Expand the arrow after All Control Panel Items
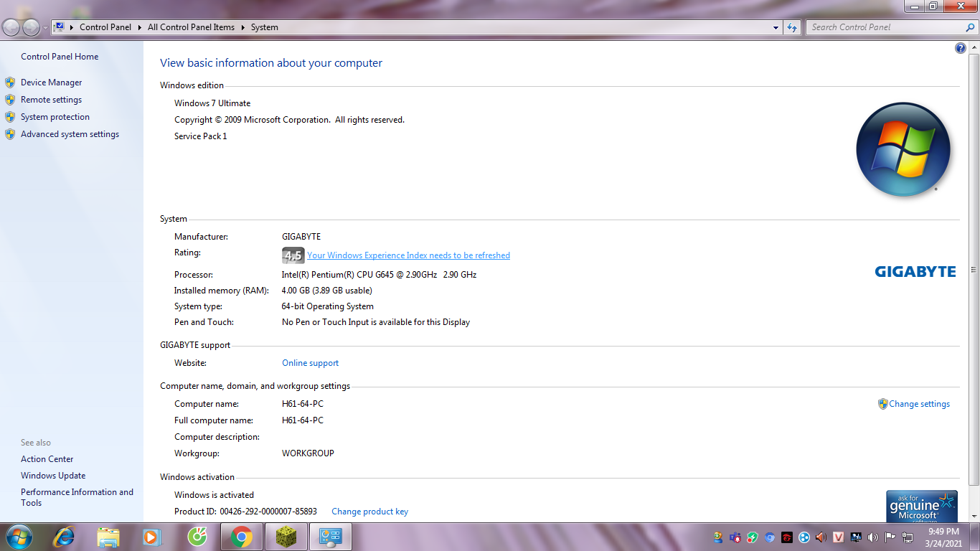Viewport: 980px width, 551px height. 243,27
